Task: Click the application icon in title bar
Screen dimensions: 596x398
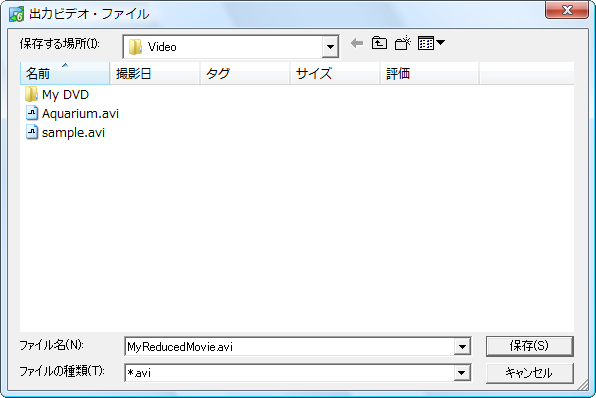Action: [17, 14]
